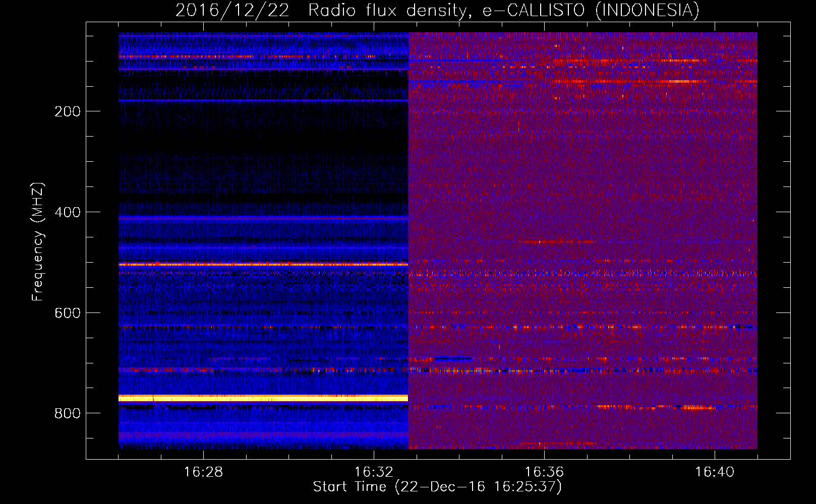Select the 200 frequency tick label
Viewport: 816px width, 504px height.
pos(67,111)
